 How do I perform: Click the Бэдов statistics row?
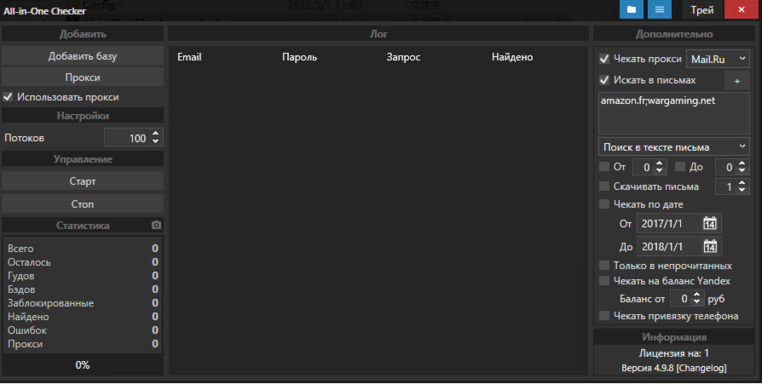click(83, 289)
